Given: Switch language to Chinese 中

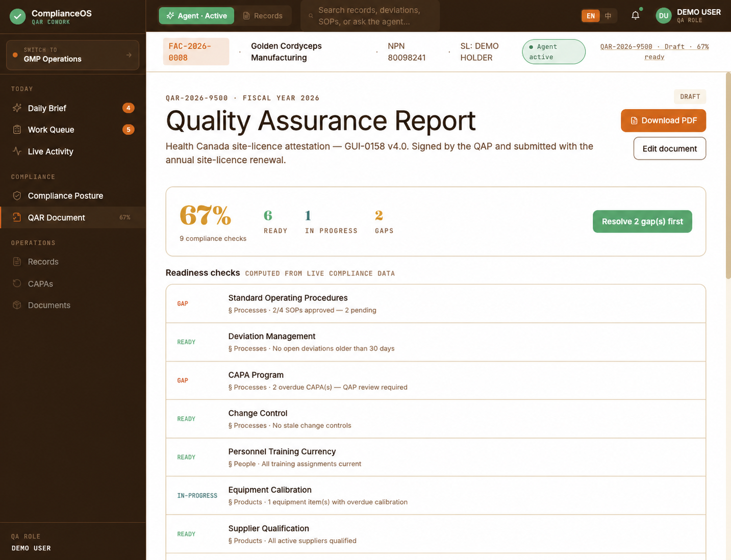Looking at the screenshot, I should 608,16.
